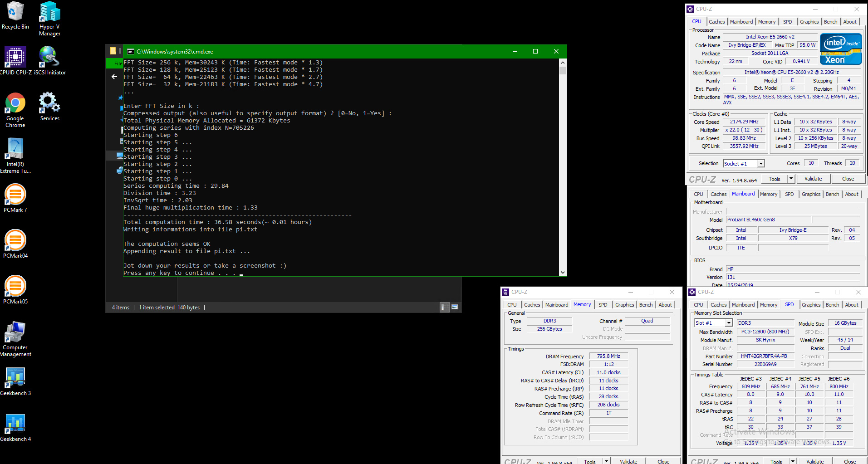Open PCMark 7 desktop icon

tap(15, 198)
